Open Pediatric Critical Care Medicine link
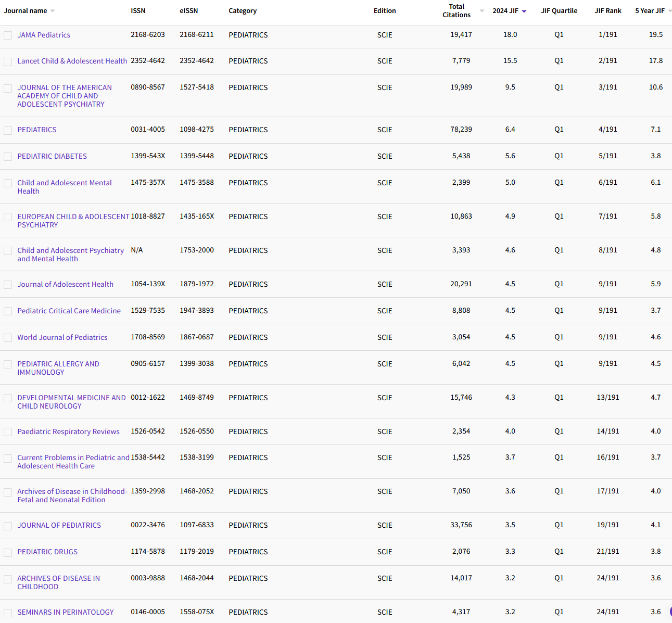 pos(69,311)
